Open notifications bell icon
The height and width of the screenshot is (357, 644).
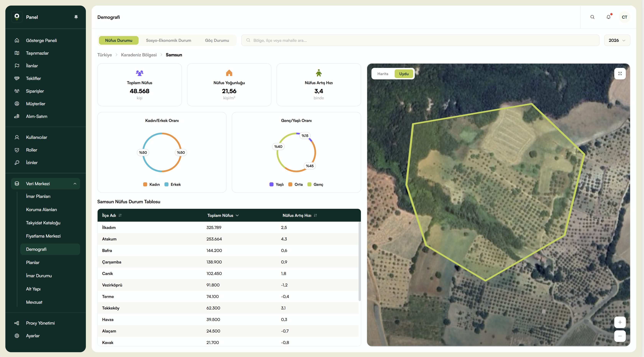[609, 17]
